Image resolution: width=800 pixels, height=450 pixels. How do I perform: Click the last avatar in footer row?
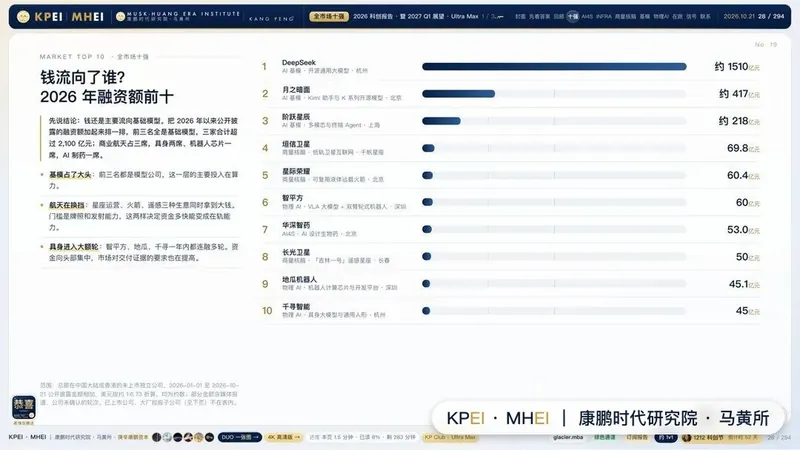[x=209, y=437]
